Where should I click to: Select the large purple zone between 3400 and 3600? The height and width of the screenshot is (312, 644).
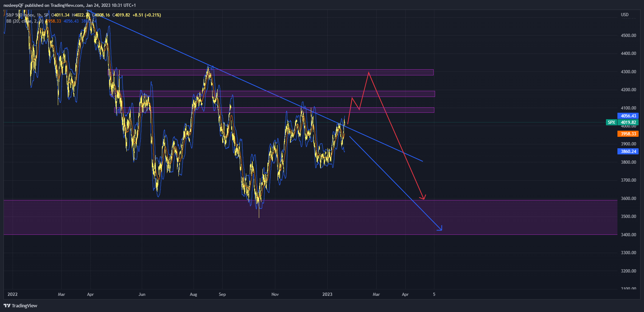311,217
